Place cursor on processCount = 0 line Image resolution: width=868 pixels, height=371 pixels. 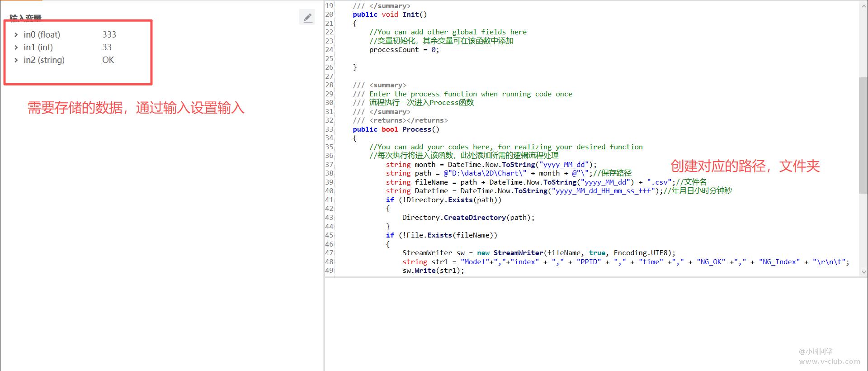(x=404, y=50)
